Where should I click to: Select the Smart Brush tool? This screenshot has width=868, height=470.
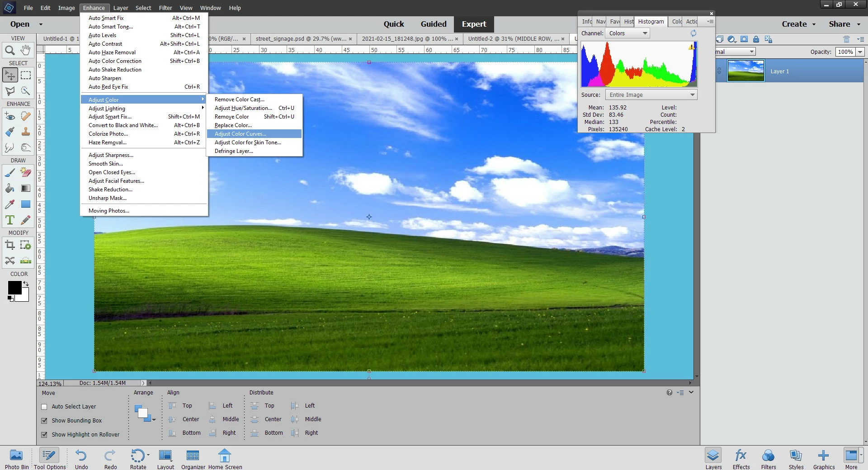[x=9, y=132]
